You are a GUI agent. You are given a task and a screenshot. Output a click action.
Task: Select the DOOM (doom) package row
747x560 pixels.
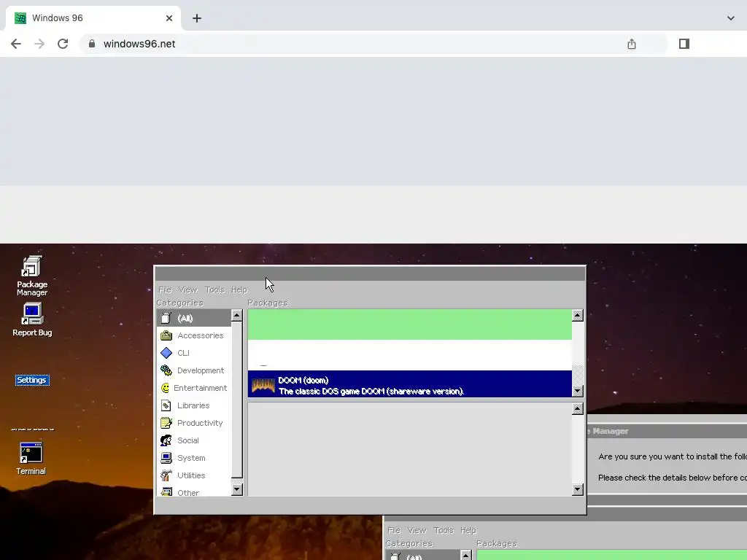(410, 384)
